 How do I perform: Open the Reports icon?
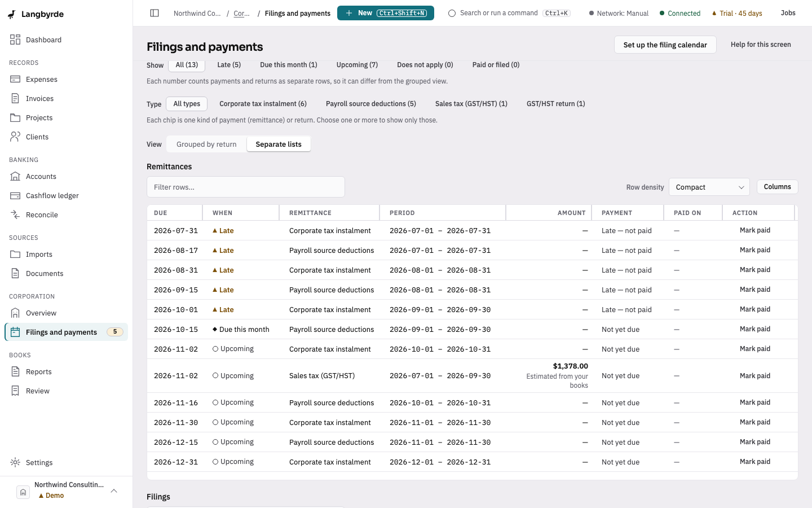click(x=15, y=371)
